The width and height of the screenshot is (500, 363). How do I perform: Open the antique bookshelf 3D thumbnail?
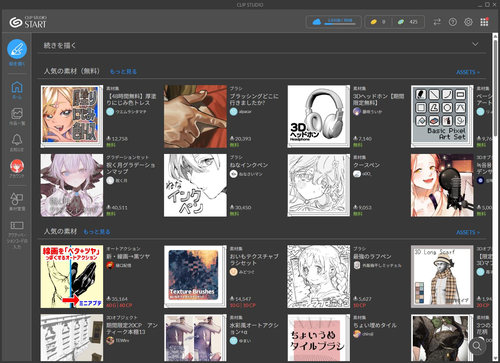coord(72,338)
